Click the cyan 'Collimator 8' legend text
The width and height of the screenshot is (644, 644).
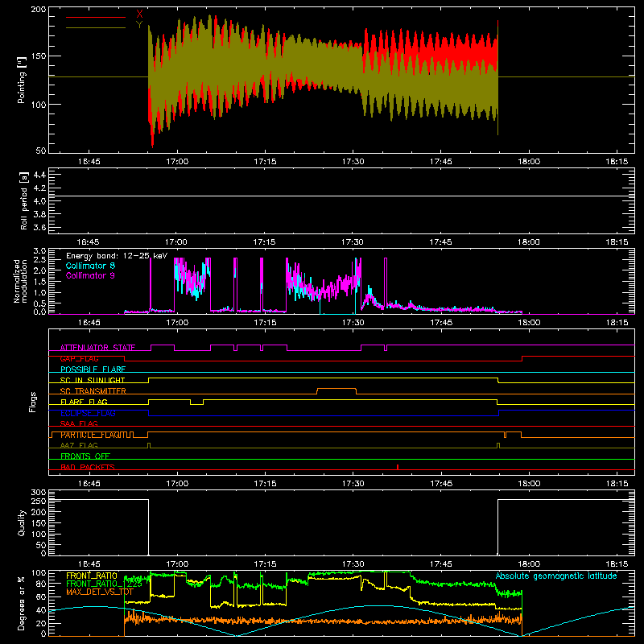pyautogui.click(x=90, y=266)
